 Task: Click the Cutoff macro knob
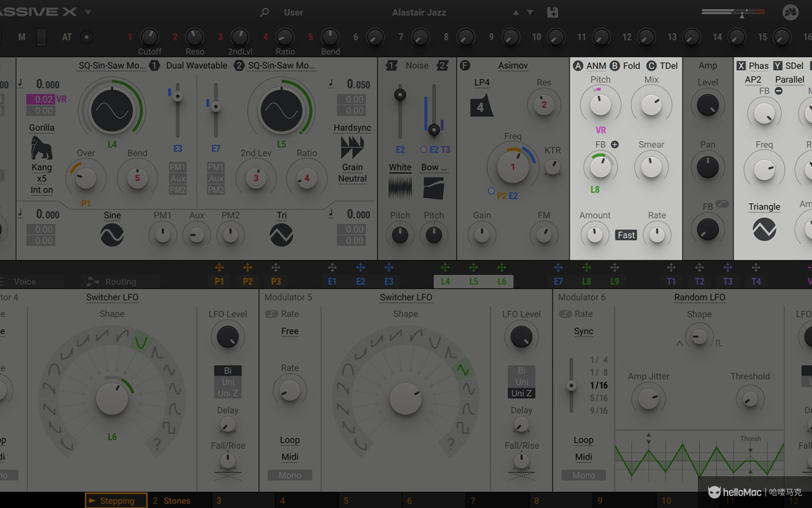[x=150, y=37]
